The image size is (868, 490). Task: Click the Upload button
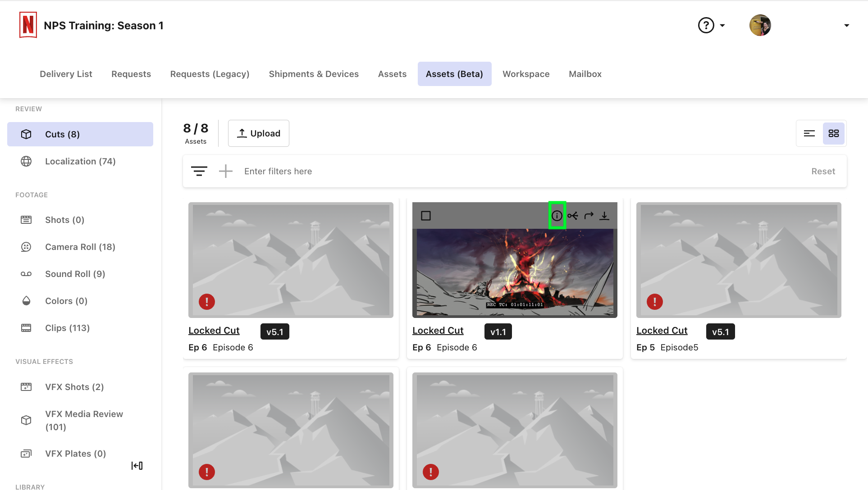[x=259, y=133]
